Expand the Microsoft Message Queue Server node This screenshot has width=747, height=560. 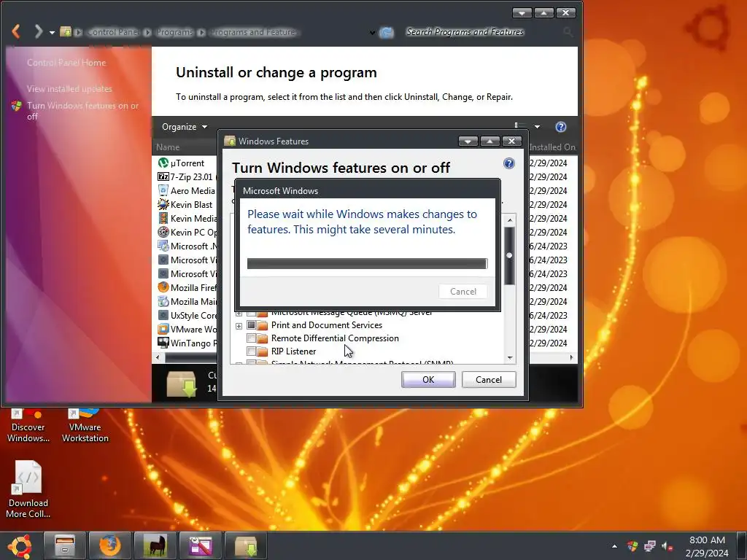coord(239,314)
